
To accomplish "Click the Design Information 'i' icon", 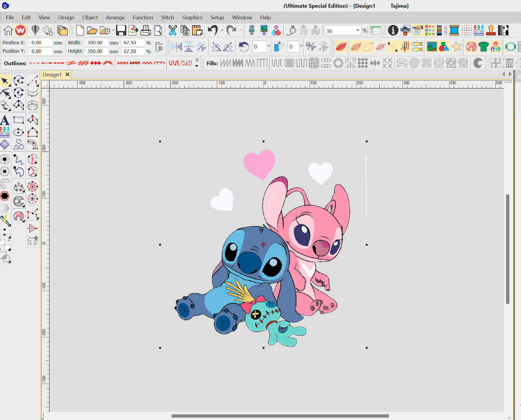I will [393, 30].
